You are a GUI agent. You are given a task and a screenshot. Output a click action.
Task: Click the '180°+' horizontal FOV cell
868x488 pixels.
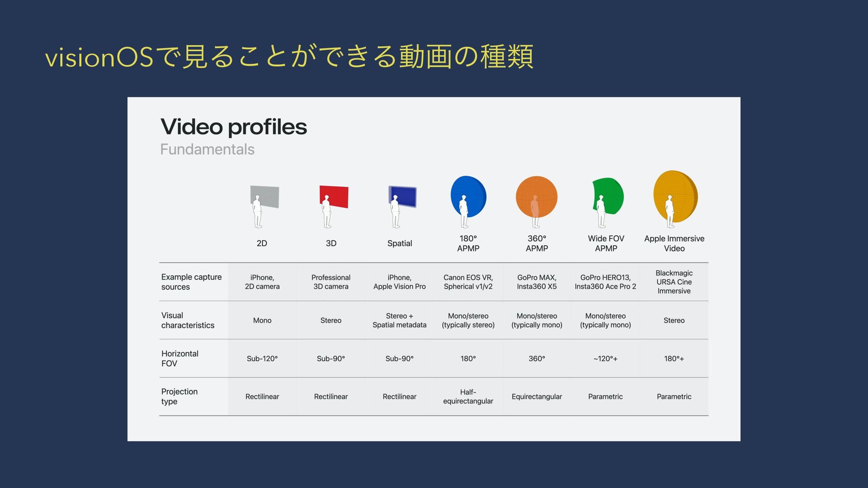674,359
